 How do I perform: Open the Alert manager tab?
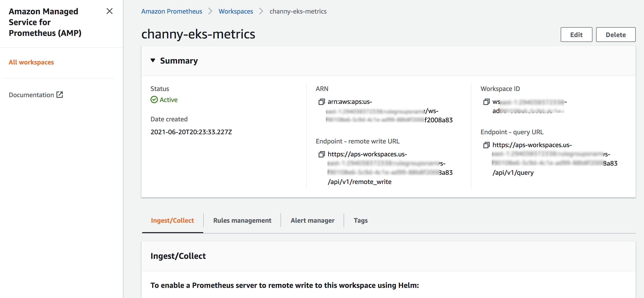pyautogui.click(x=312, y=220)
